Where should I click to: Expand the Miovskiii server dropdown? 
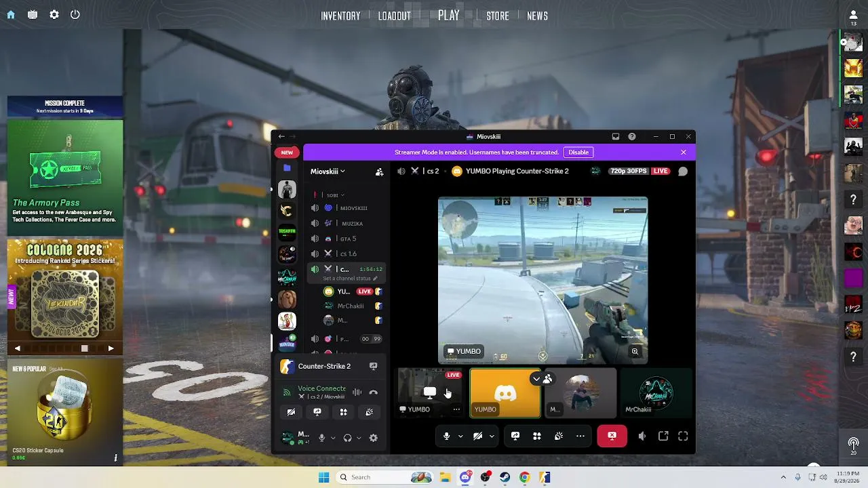328,171
